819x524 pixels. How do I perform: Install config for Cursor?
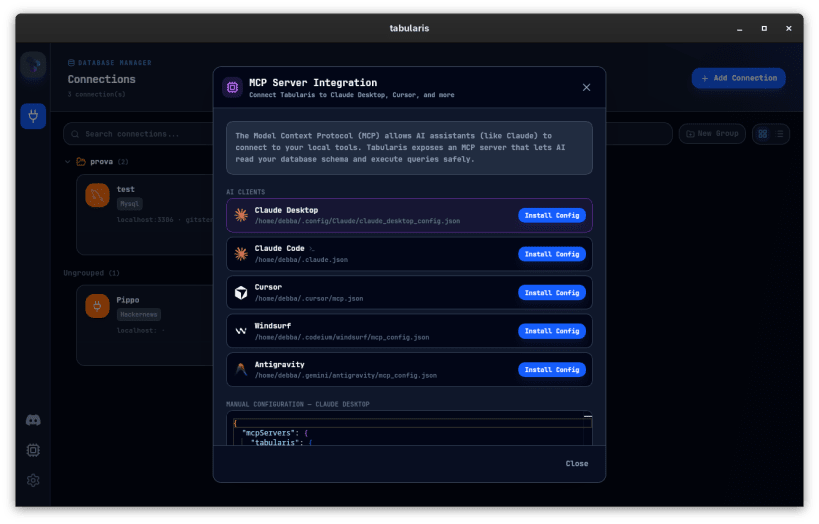pyautogui.click(x=552, y=293)
